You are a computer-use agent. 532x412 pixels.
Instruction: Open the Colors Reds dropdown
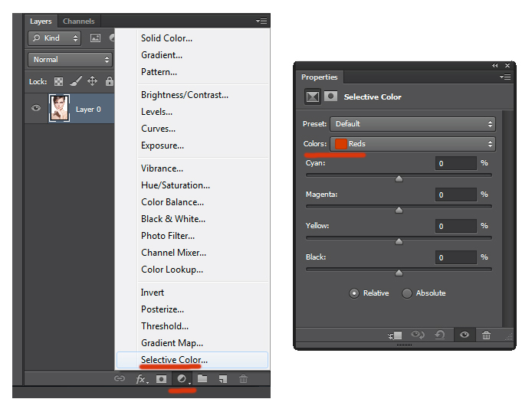[x=412, y=144]
